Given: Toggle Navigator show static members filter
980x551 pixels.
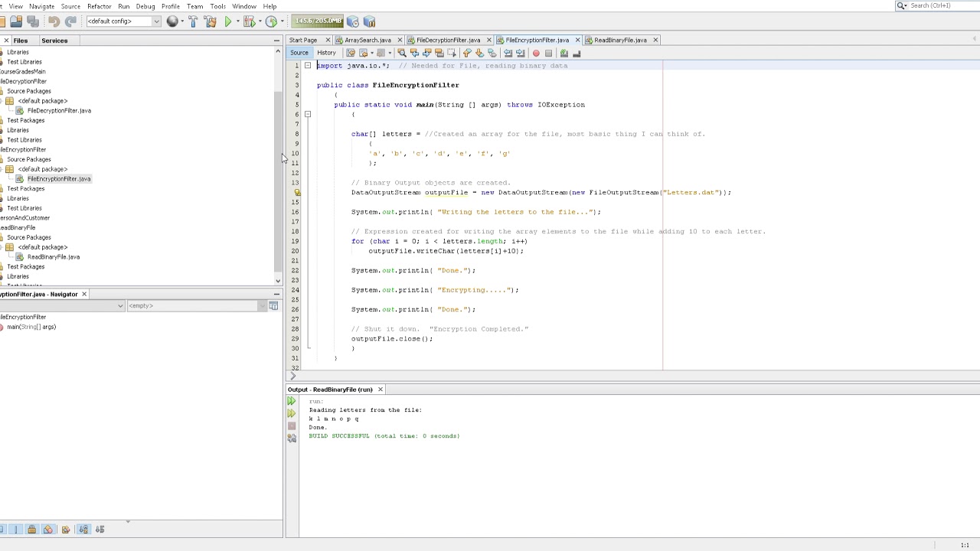Looking at the screenshot, I should click(15, 530).
